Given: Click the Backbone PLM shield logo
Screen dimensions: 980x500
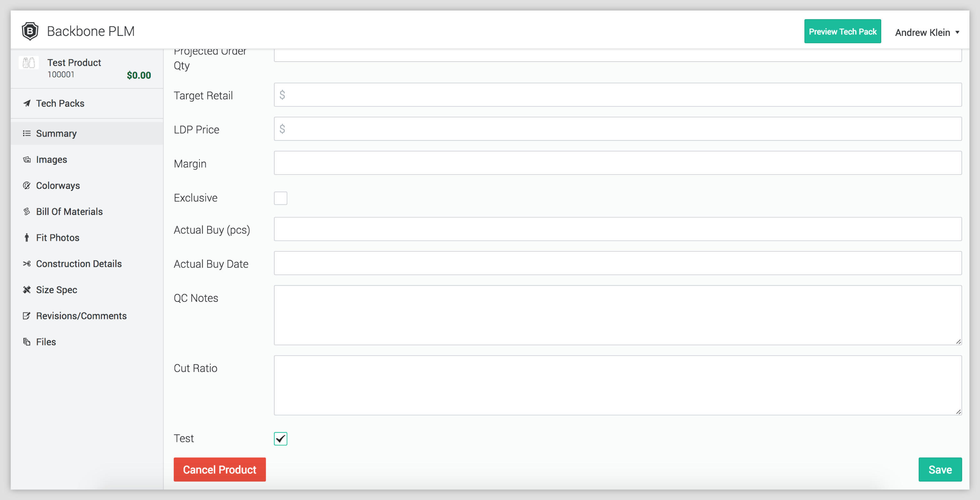Looking at the screenshot, I should 30,31.
